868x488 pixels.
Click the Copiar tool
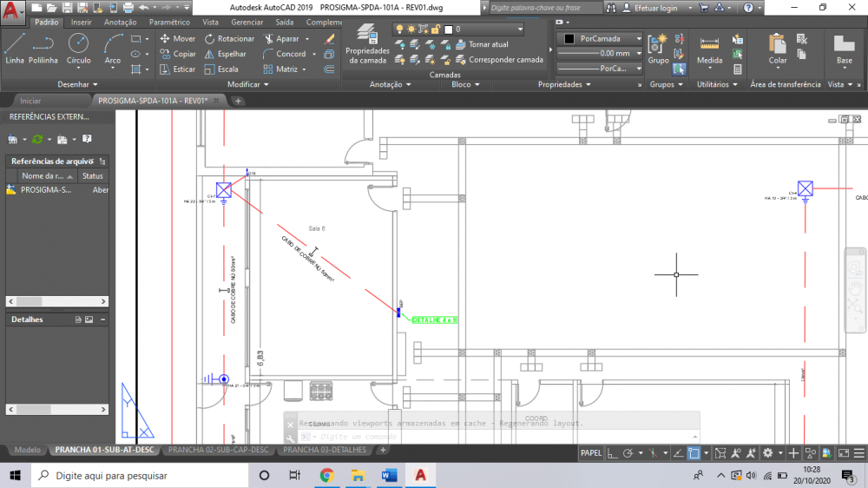(178, 54)
